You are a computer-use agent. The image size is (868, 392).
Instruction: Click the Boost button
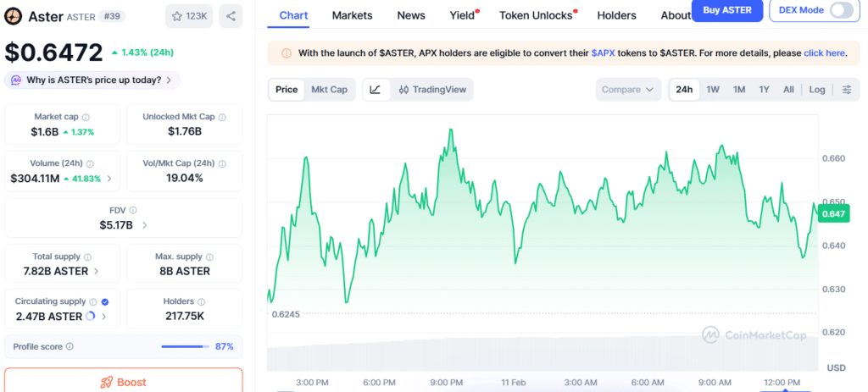(x=124, y=380)
